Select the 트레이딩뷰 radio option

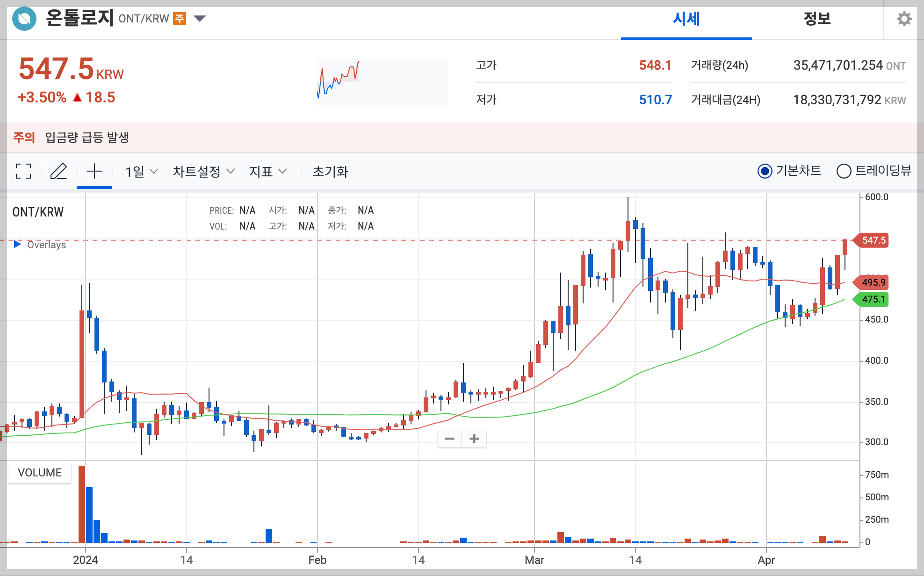[844, 171]
